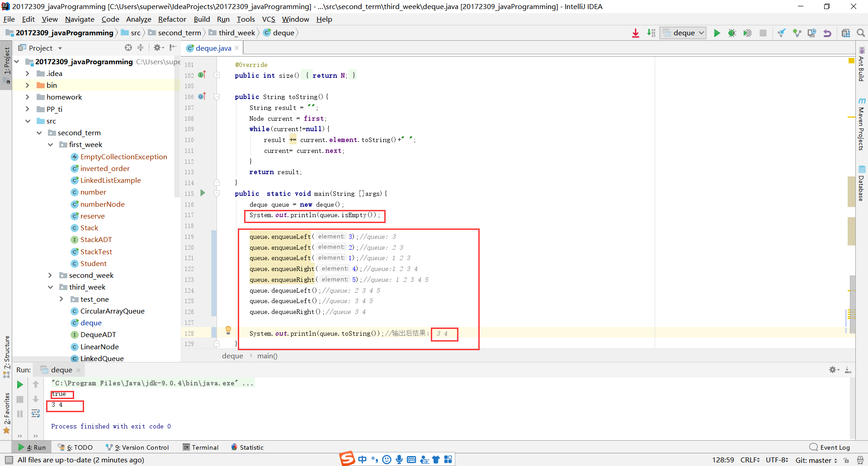This screenshot has height=466, width=868.
Task: Open the TODO tool window
Action: (75, 447)
